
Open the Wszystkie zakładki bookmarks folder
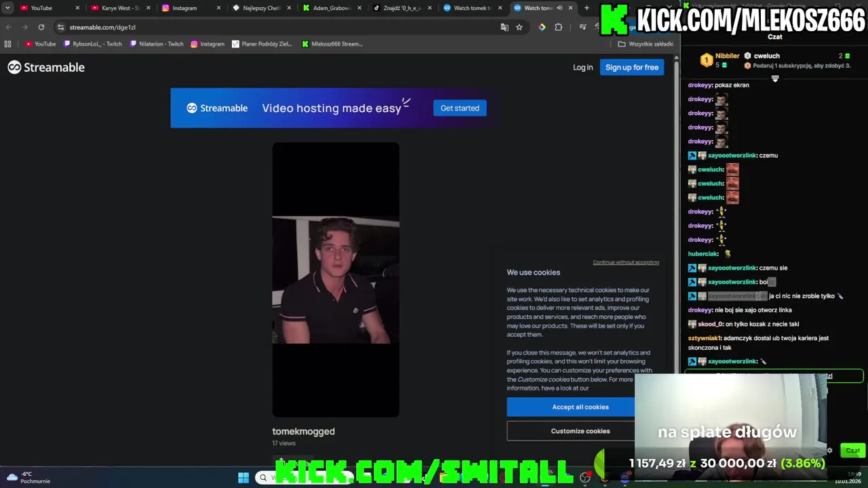pyautogui.click(x=646, y=44)
